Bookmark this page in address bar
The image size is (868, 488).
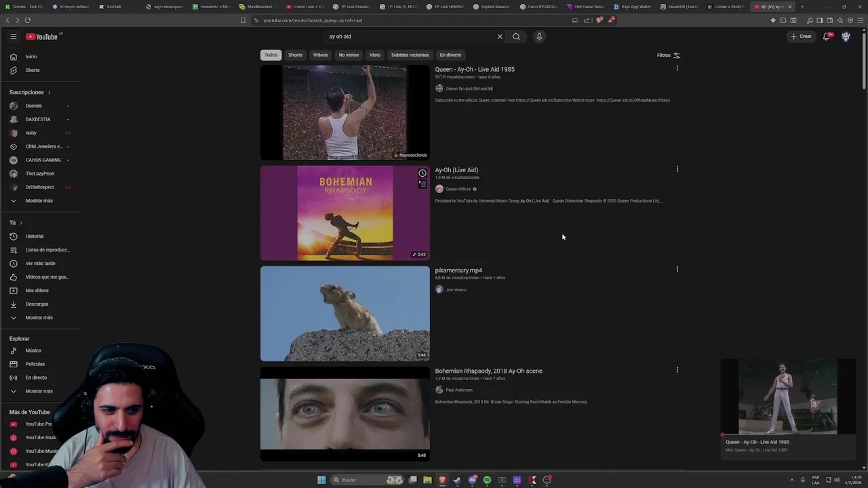point(243,20)
